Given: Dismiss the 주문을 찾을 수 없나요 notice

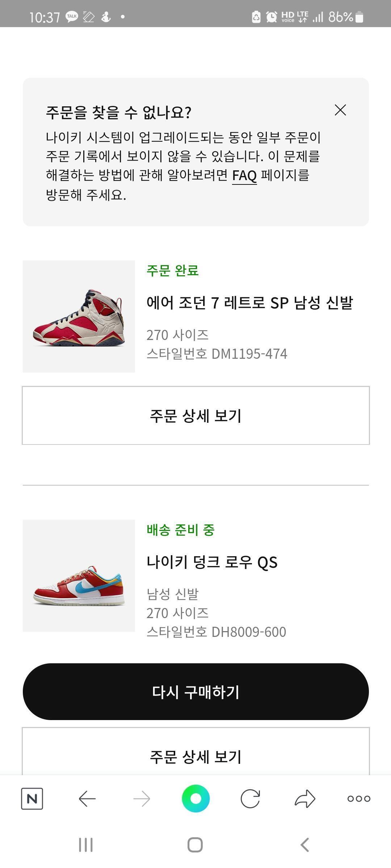Looking at the screenshot, I should coord(340,110).
